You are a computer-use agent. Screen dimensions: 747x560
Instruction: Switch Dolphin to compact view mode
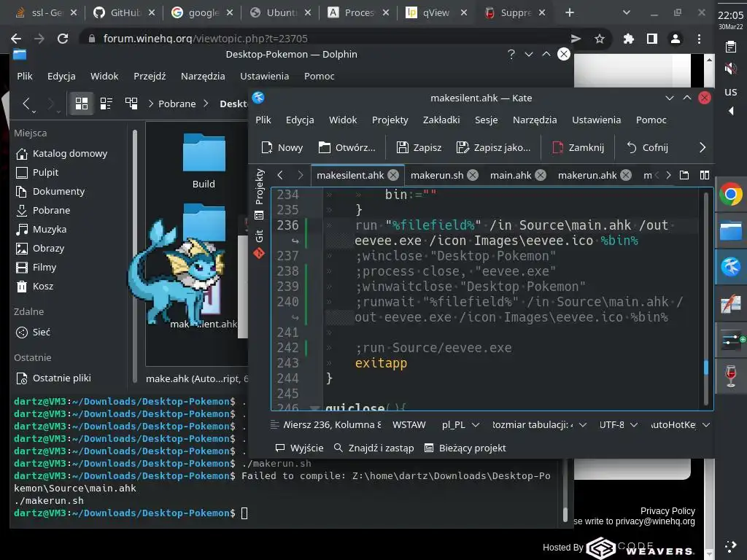(x=107, y=104)
